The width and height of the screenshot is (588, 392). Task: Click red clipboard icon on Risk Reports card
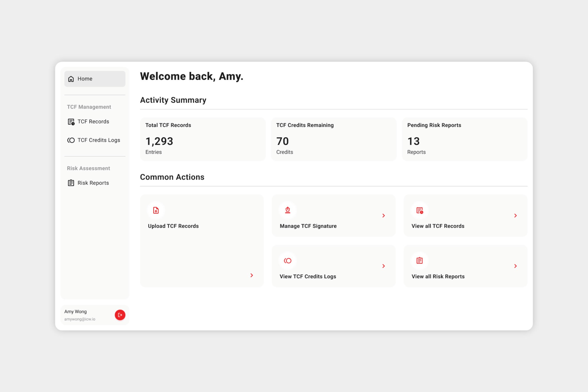coord(420,261)
